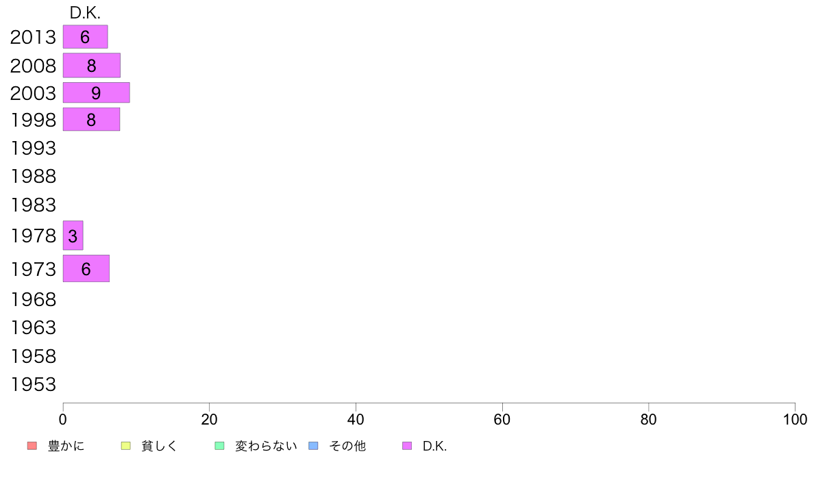
Task: Select the 1998 bar showing 8
Action: [91, 119]
